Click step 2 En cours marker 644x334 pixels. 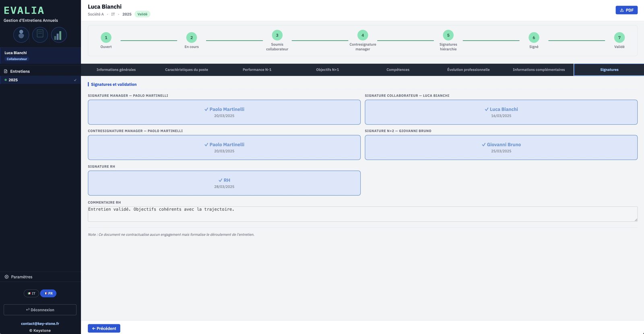[x=192, y=37]
